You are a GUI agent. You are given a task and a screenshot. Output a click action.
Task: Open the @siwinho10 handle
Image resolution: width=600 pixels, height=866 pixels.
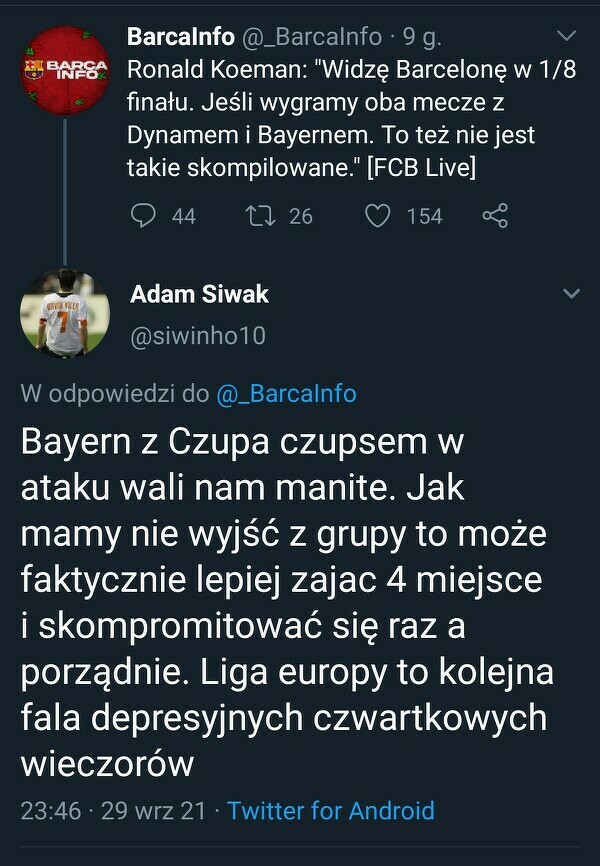(x=198, y=335)
